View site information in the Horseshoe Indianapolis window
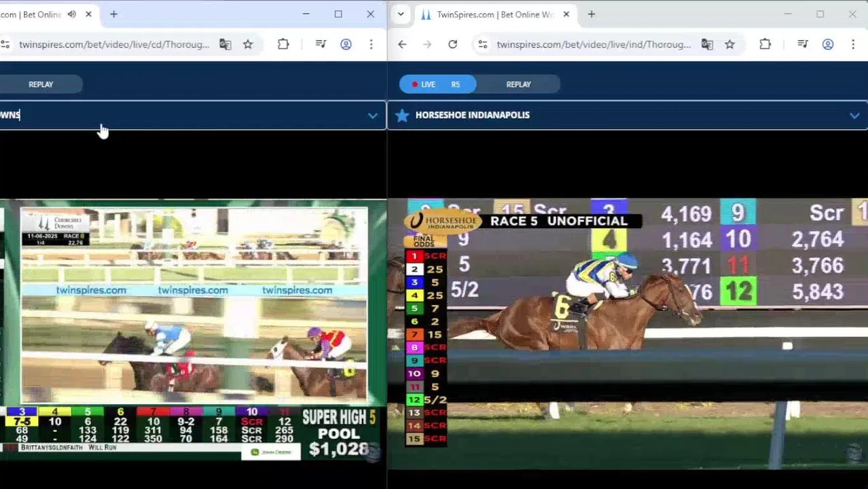Screen dimensions: 868x489 click(x=482, y=44)
